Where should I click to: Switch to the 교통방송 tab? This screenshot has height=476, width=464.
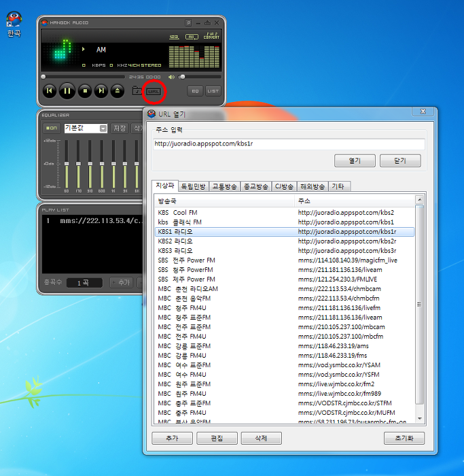point(224,186)
